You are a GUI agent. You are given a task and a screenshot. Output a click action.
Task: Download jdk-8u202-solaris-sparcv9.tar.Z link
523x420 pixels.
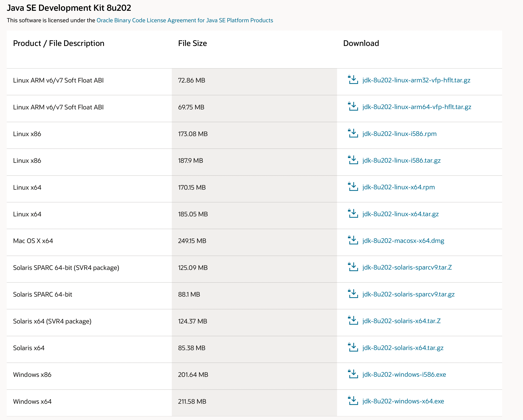click(x=407, y=267)
